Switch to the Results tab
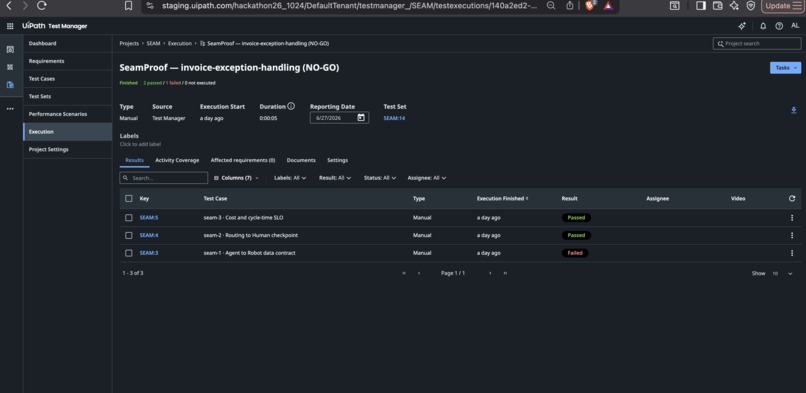Screen dimensions: 806x393 coord(135,160)
